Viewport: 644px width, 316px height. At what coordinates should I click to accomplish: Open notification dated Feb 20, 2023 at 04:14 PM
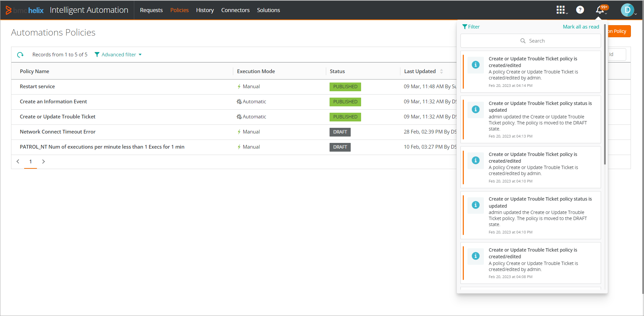531,72
